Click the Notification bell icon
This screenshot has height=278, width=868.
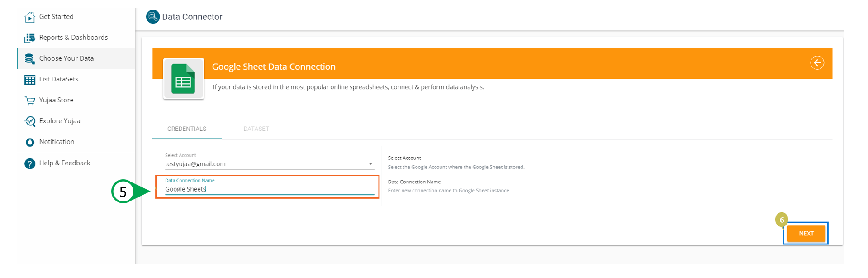30,142
